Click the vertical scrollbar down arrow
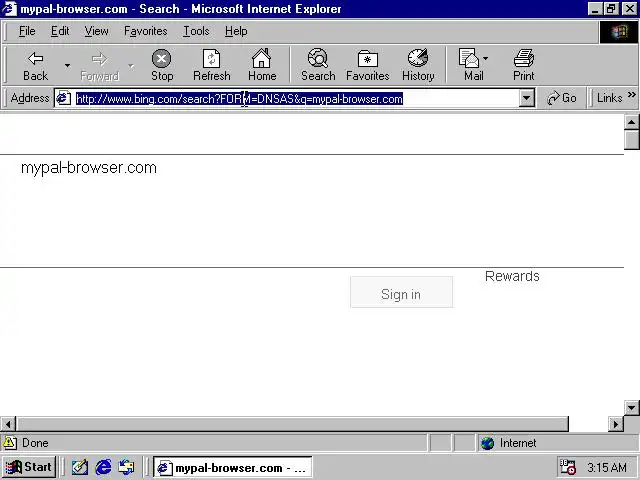This screenshot has height=480, width=640. click(x=631, y=407)
